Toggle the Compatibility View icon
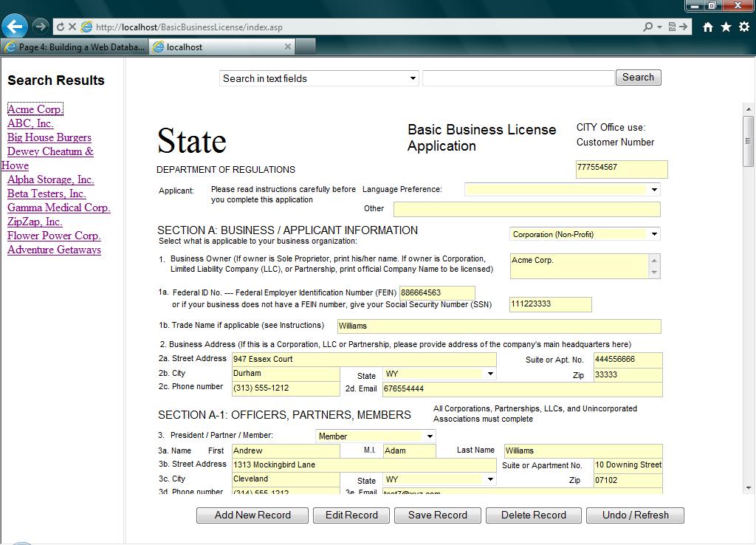Screen dimensions: 756x545 point(672,27)
